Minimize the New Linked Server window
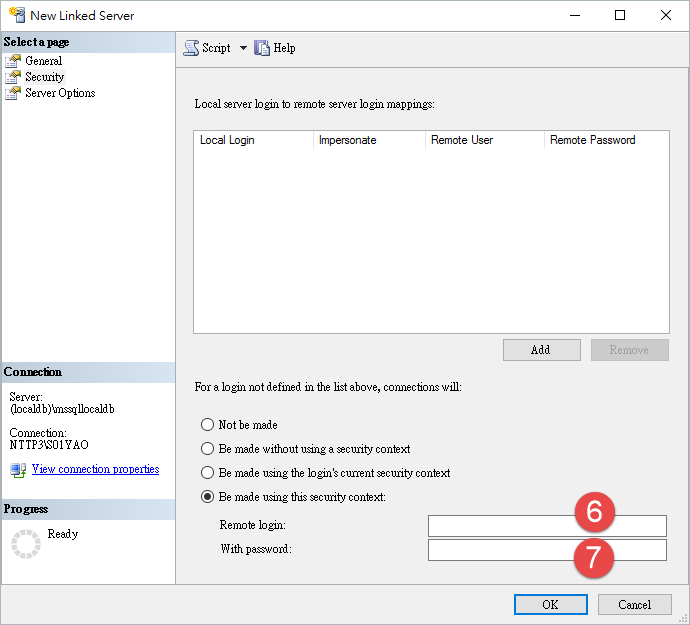 tap(575, 15)
